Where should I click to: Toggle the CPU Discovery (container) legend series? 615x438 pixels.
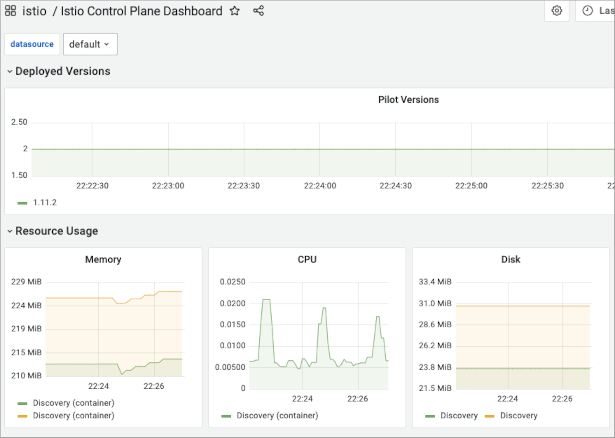tap(276, 415)
